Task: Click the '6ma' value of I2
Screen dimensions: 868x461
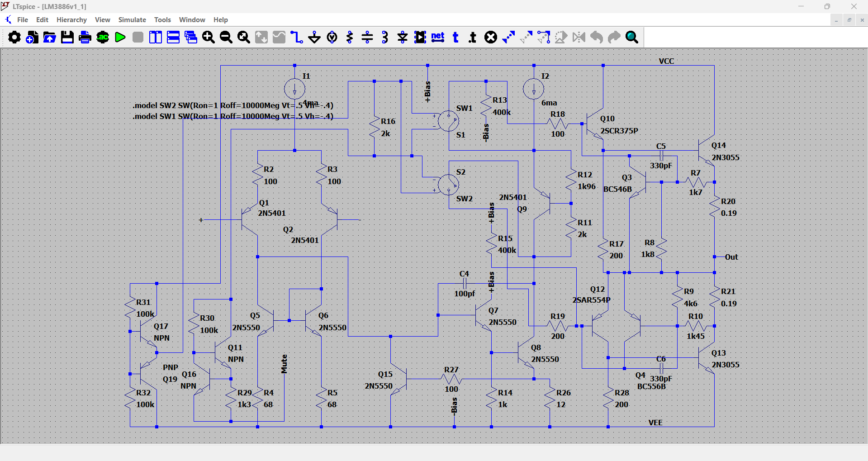Action: [x=549, y=103]
